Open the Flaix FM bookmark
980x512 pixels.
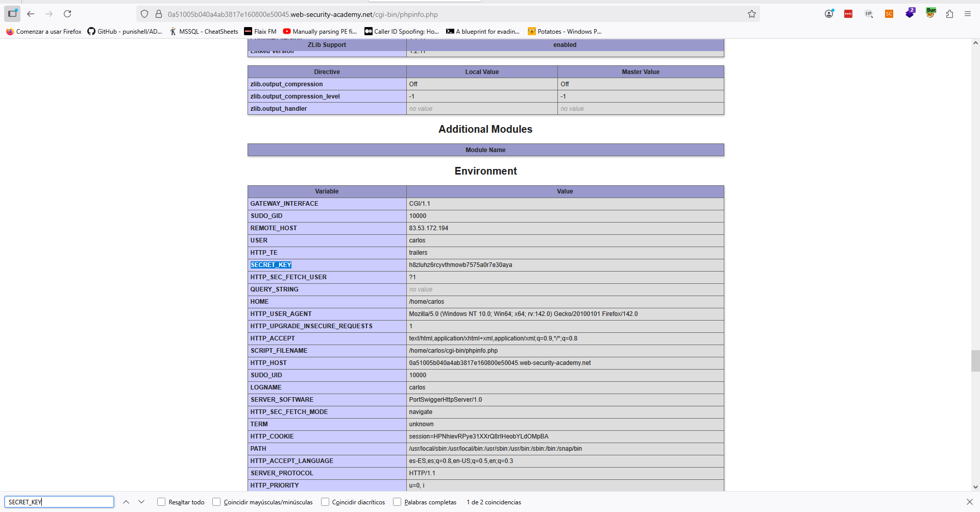coord(260,32)
